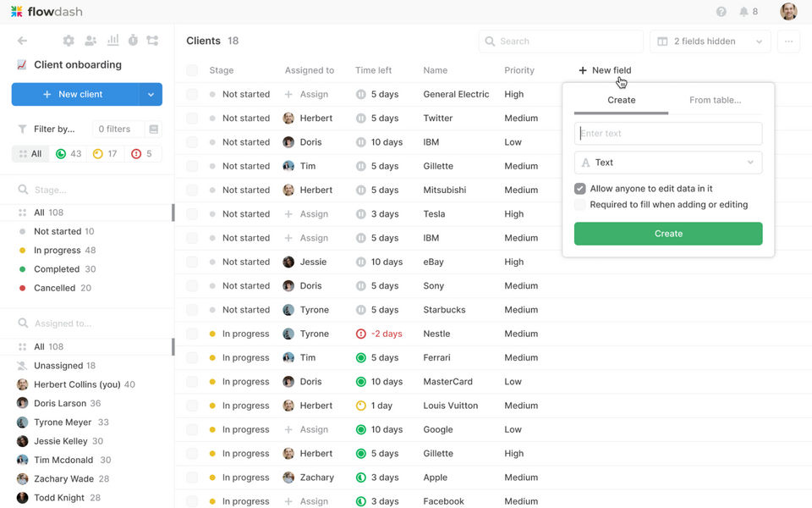Select All 108 under Stage
The height and width of the screenshot is (508, 812).
click(86, 213)
